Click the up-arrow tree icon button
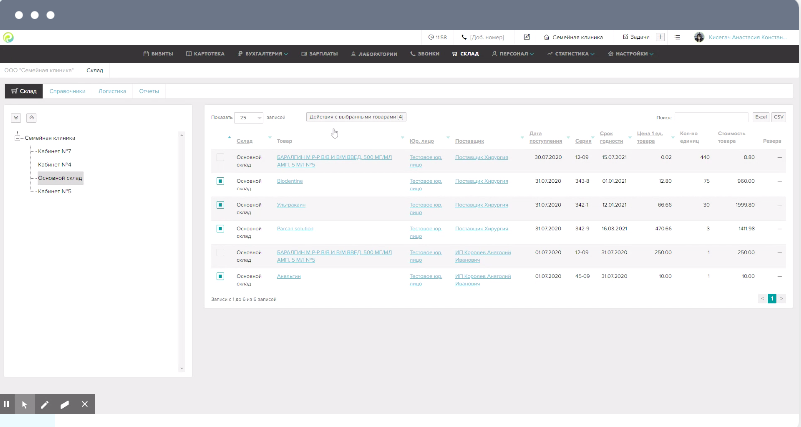 (30, 117)
